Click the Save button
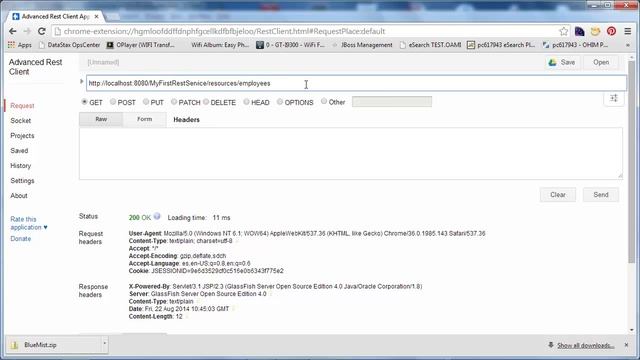This screenshot has width=640, height=360. coord(562,62)
